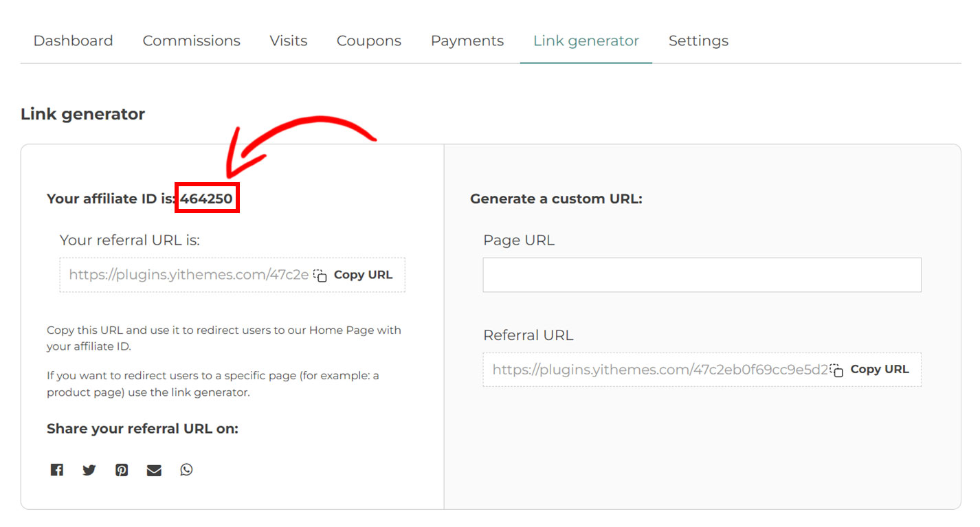Share referral URL on Pinterest
The image size is (980, 527).
(x=122, y=470)
